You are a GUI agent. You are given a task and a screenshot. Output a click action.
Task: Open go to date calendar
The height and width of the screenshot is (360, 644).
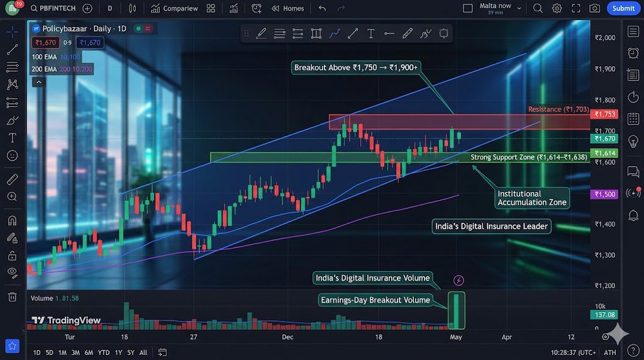162,352
